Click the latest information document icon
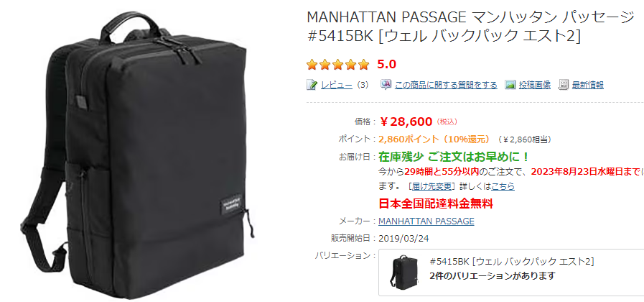644x302 pixels. [564, 85]
